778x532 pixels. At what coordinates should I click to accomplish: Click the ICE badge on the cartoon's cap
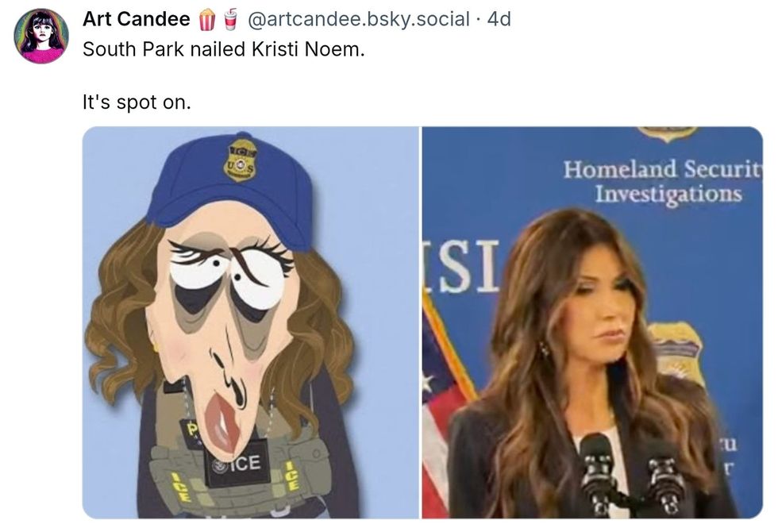241,159
